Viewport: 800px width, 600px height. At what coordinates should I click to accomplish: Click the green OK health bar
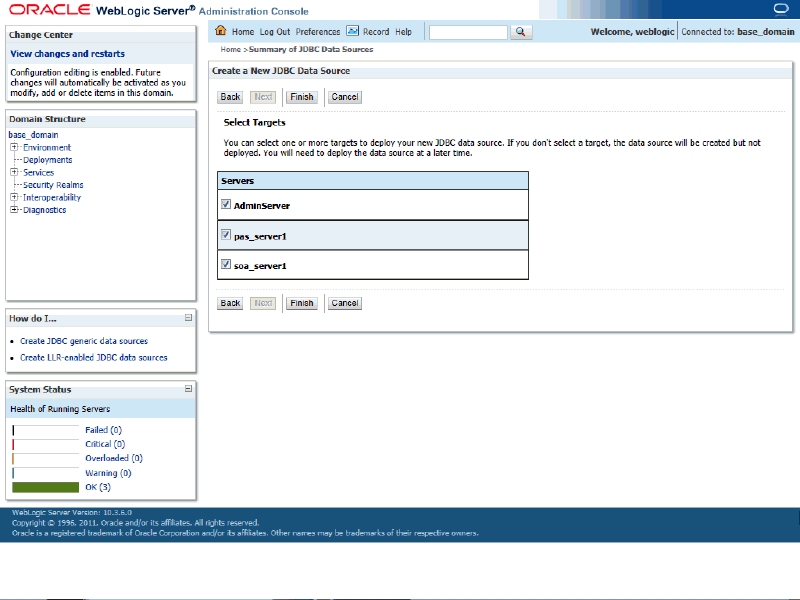(45, 487)
